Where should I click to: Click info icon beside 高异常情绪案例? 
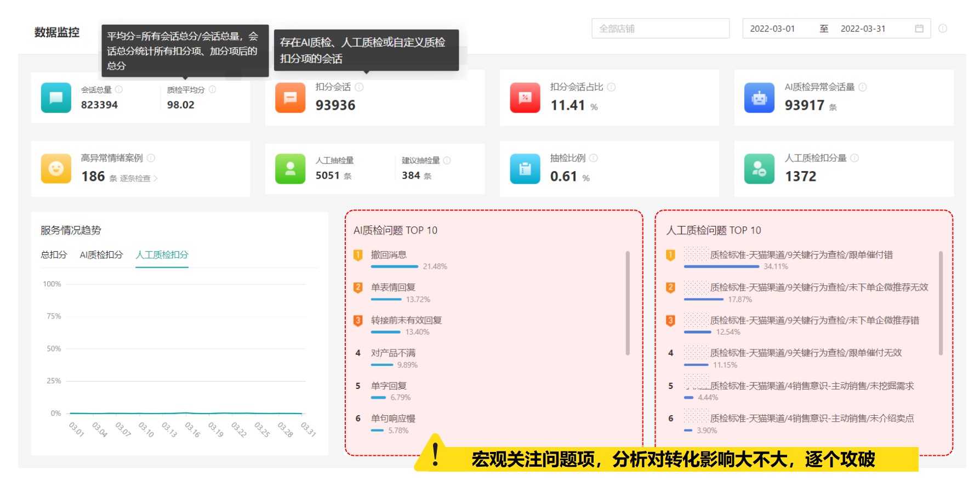pyautogui.click(x=151, y=158)
